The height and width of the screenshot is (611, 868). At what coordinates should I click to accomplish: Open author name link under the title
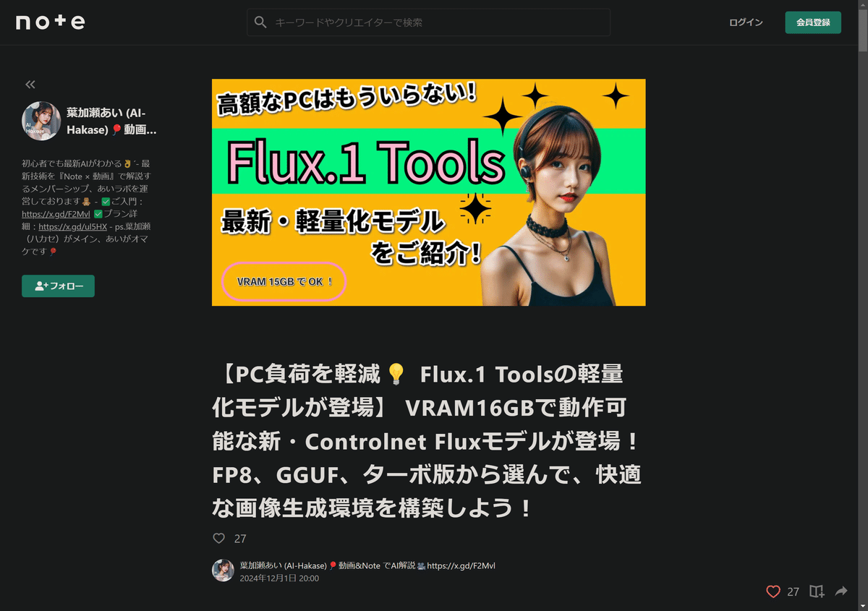coord(367,565)
